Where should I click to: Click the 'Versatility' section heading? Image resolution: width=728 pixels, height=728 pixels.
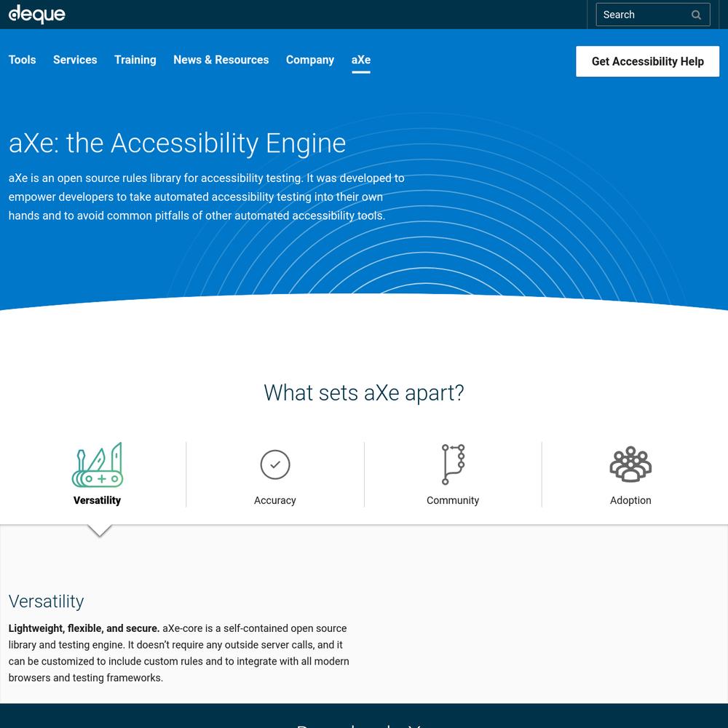click(x=47, y=601)
